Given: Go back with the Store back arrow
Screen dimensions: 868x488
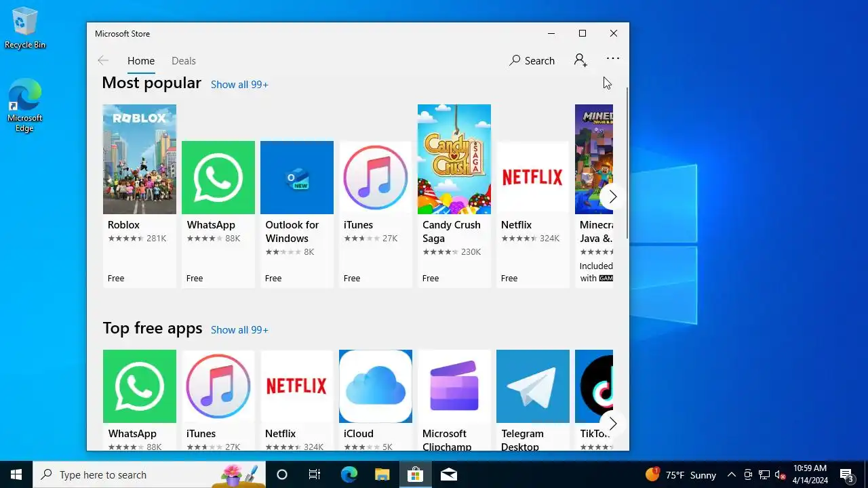Looking at the screenshot, I should 103,60.
